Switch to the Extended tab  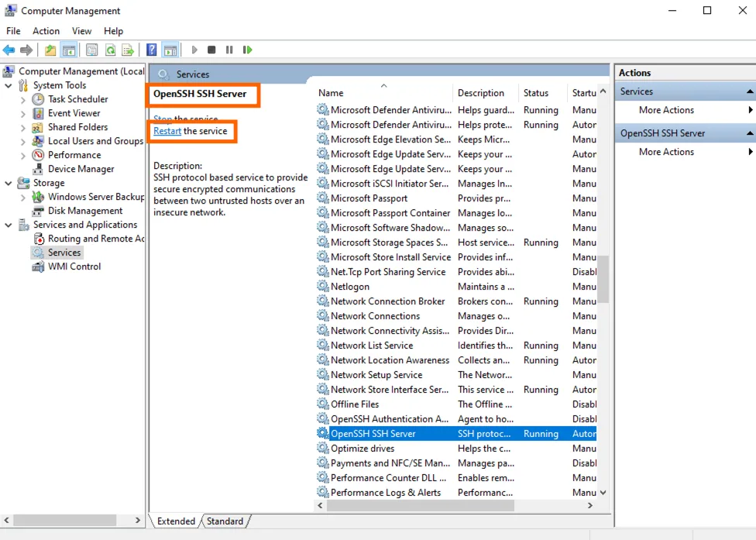(x=176, y=521)
